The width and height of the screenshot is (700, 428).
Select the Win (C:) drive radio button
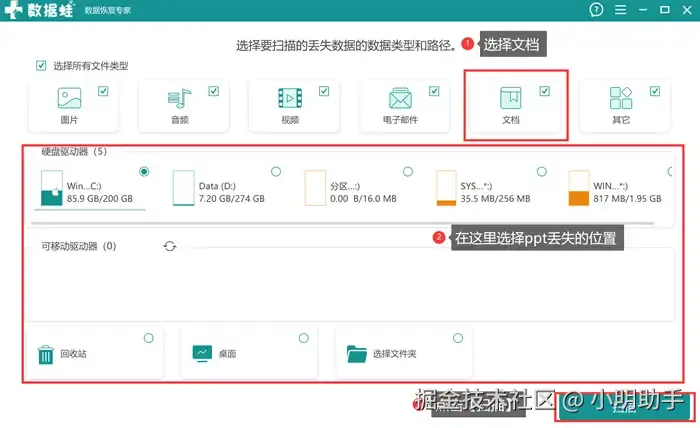pyautogui.click(x=144, y=171)
